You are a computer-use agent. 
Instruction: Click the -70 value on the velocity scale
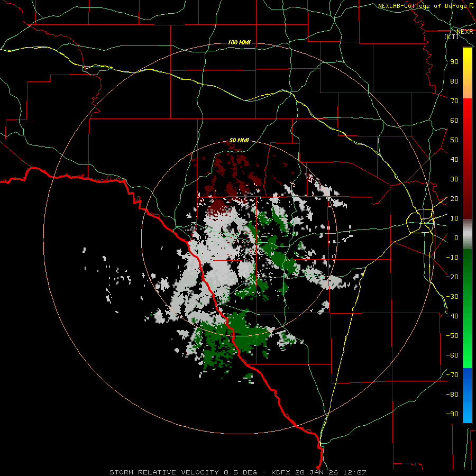pos(452,375)
